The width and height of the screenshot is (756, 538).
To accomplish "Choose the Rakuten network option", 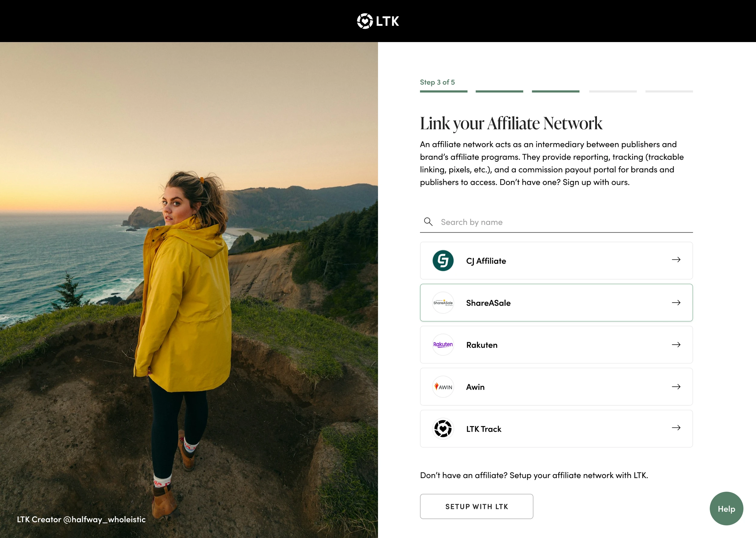I will [x=482, y=345].
